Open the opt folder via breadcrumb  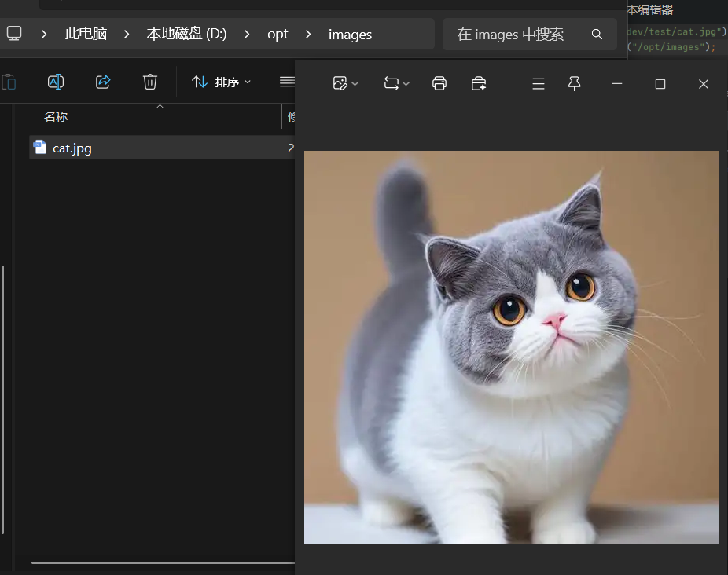click(278, 34)
